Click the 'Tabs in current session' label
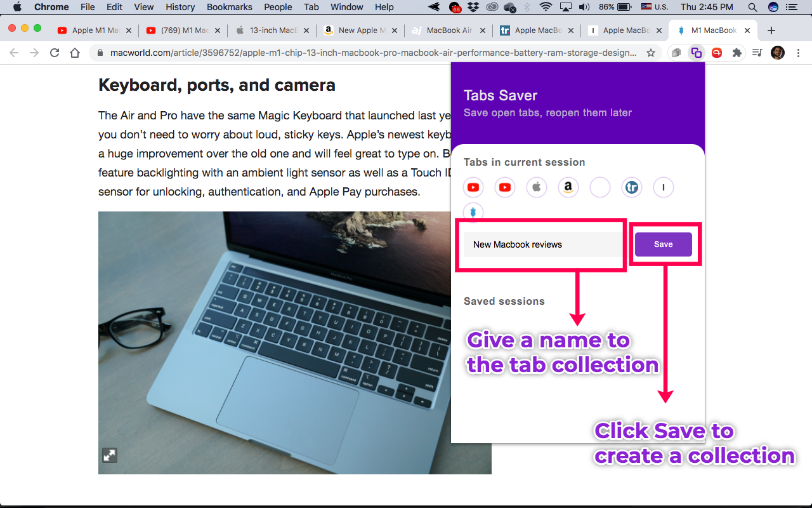Viewport: 812px width, 508px height. [525, 162]
